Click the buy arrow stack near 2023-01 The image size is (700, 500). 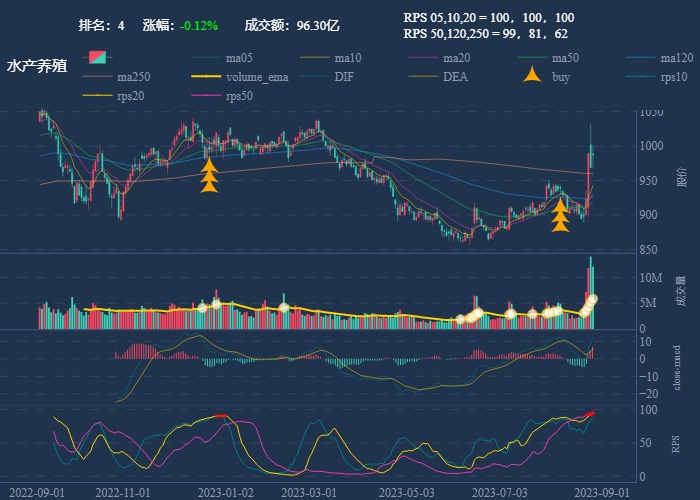210,175
